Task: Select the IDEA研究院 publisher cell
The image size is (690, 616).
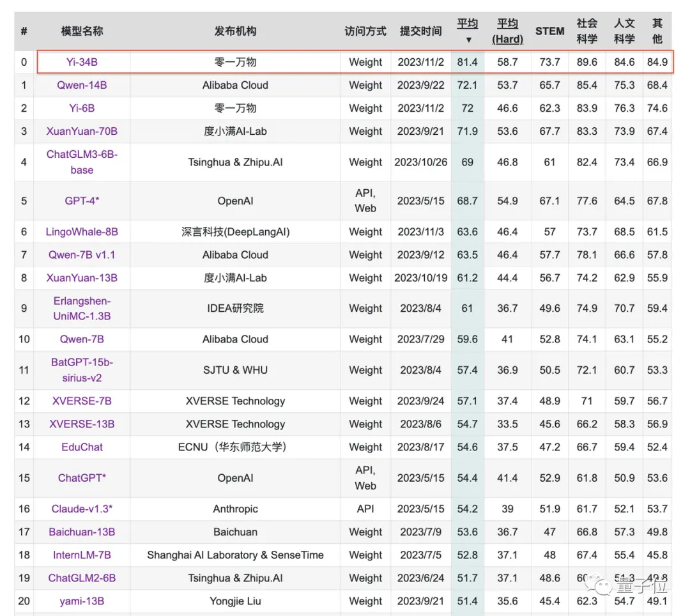Action: pyautogui.click(x=235, y=309)
